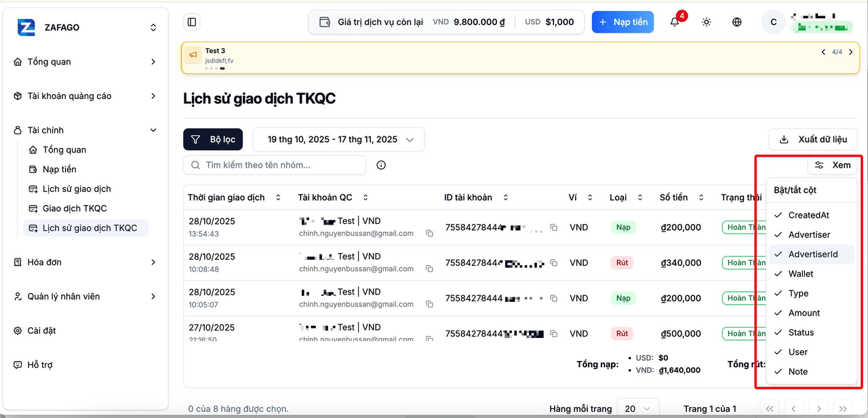Go to previous page arrow

pyautogui.click(x=793, y=408)
